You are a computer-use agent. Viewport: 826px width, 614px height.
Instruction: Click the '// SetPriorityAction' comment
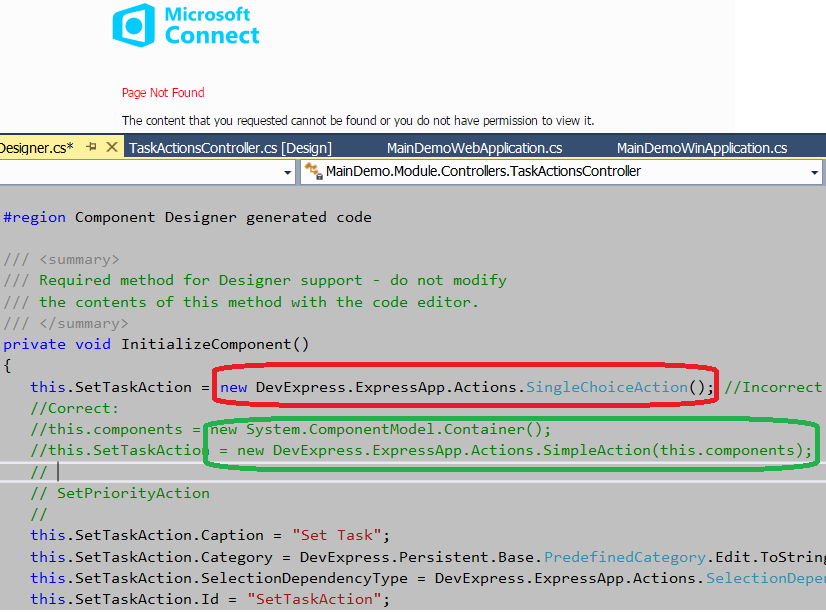[x=120, y=493]
